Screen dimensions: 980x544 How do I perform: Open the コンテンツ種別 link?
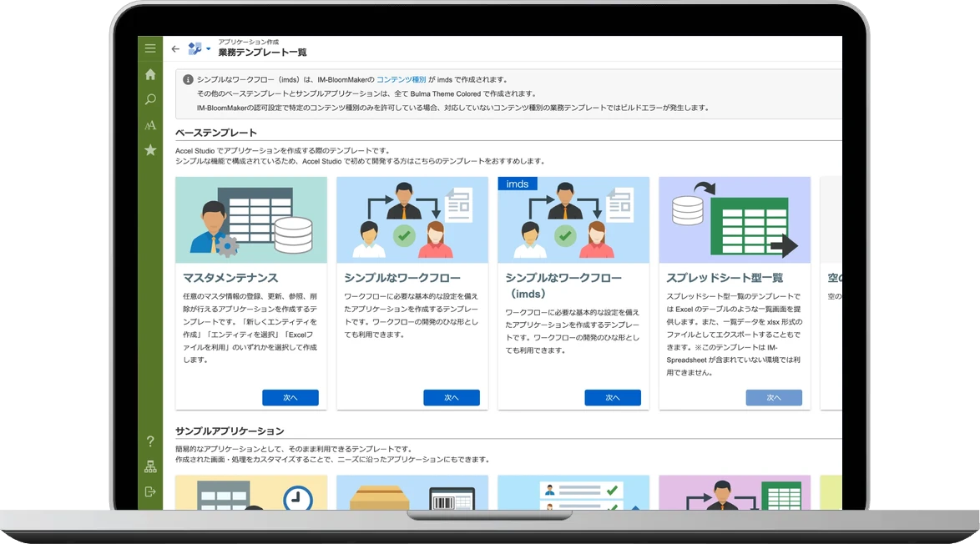[402, 79]
